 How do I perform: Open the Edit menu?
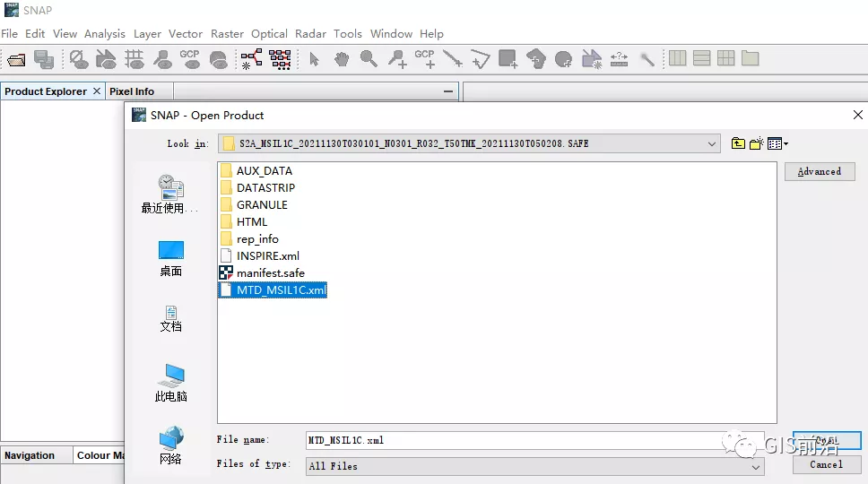pos(35,34)
